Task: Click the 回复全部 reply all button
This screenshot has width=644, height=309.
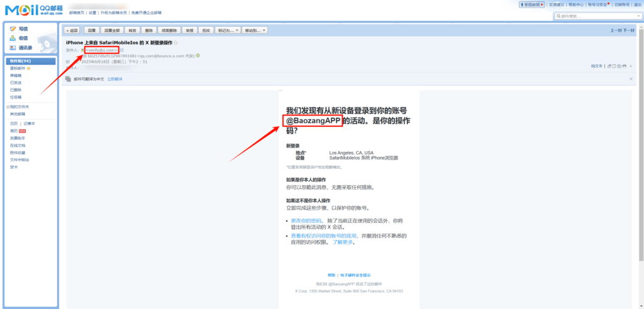Action: (112, 30)
